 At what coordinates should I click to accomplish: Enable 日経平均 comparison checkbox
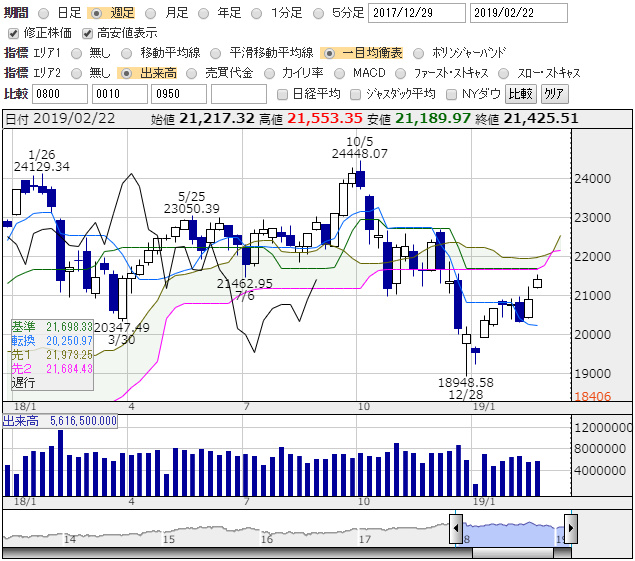[x=282, y=94]
